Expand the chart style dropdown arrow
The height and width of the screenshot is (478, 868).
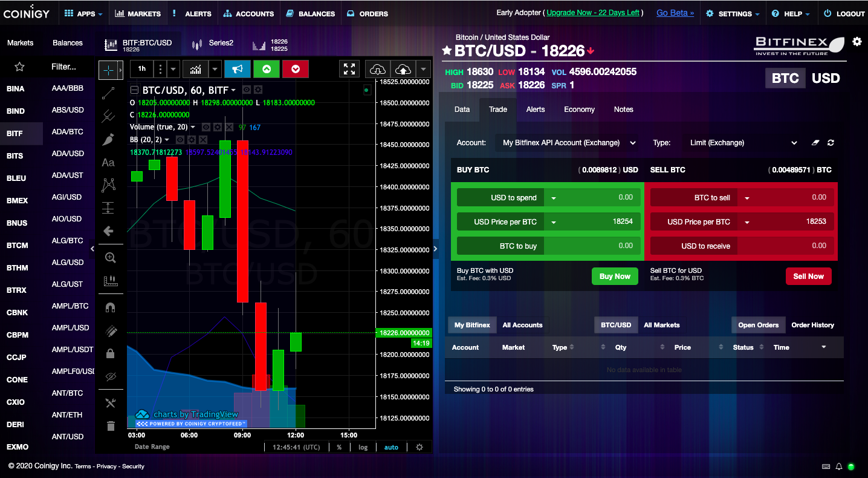pos(215,69)
